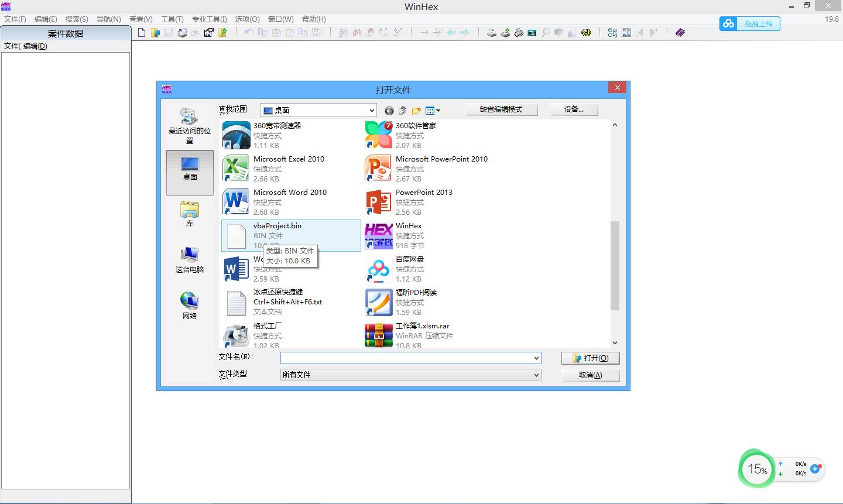Expand the views menu arrow beside the icon
This screenshot has width=843, height=504.
click(x=437, y=110)
